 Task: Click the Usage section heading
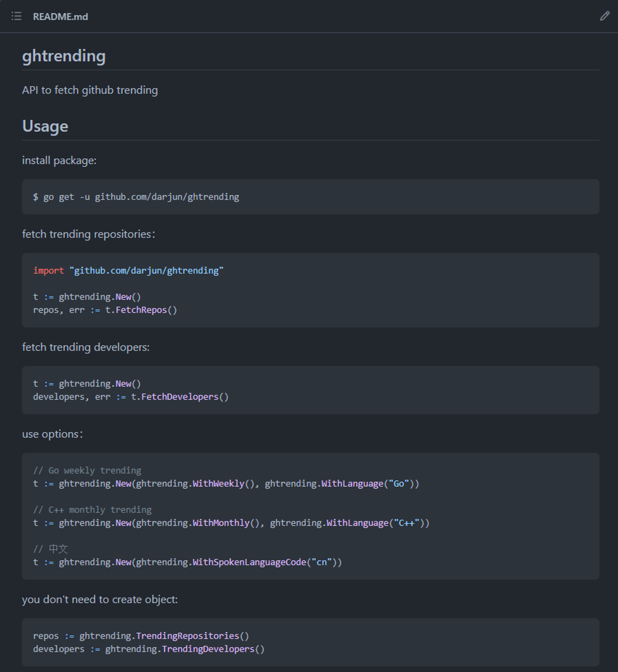[x=45, y=126]
